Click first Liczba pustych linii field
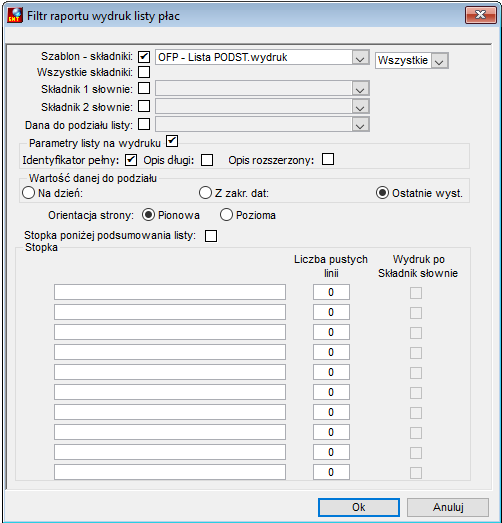Image resolution: width=502 pixels, height=523 pixels. click(331, 292)
